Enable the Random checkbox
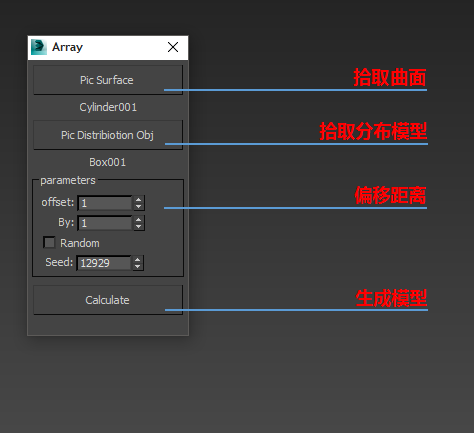The height and width of the screenshot is (433, 474). coord(49,243)
